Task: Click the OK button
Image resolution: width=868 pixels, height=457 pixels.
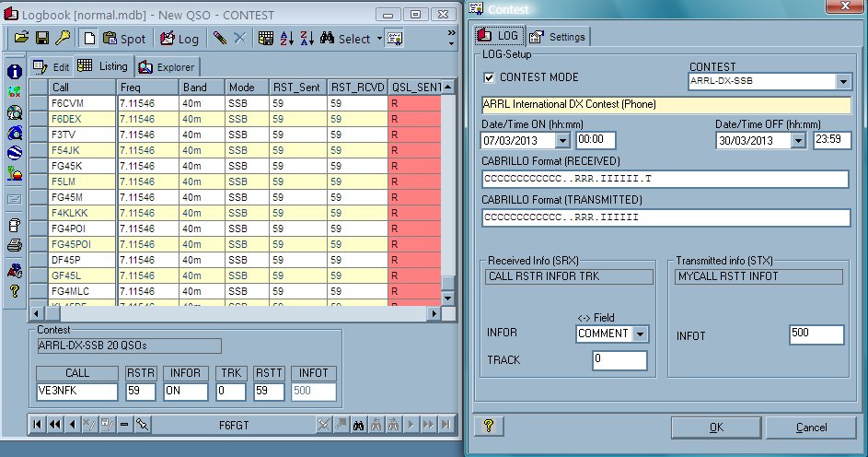Action: (x=716, y=428)
